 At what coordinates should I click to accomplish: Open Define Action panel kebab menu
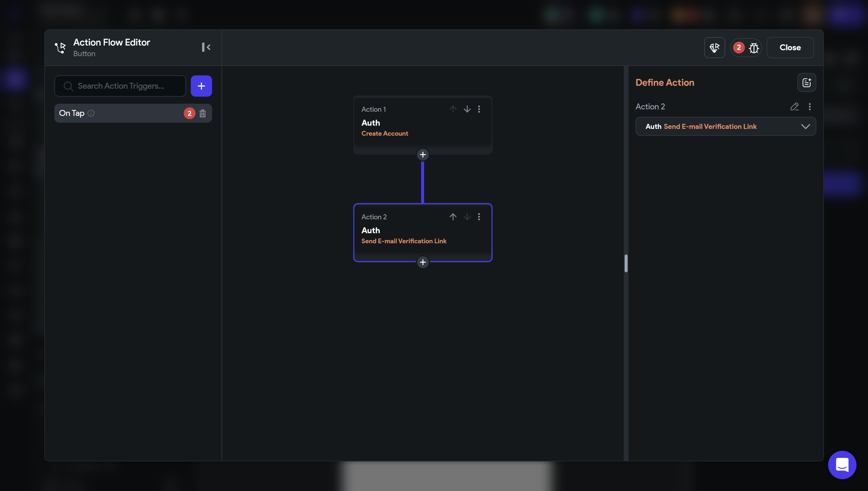click(810, 106)
